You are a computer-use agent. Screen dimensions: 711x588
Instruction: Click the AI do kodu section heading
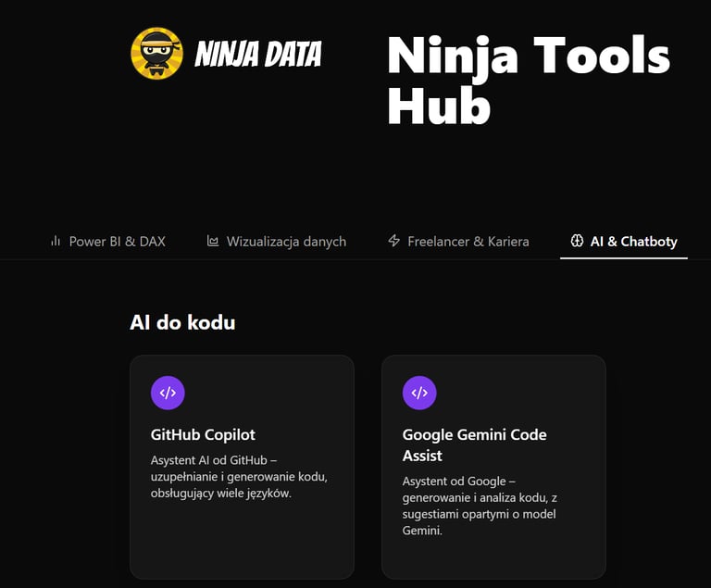pyautogui.click(x=182, y=322)
